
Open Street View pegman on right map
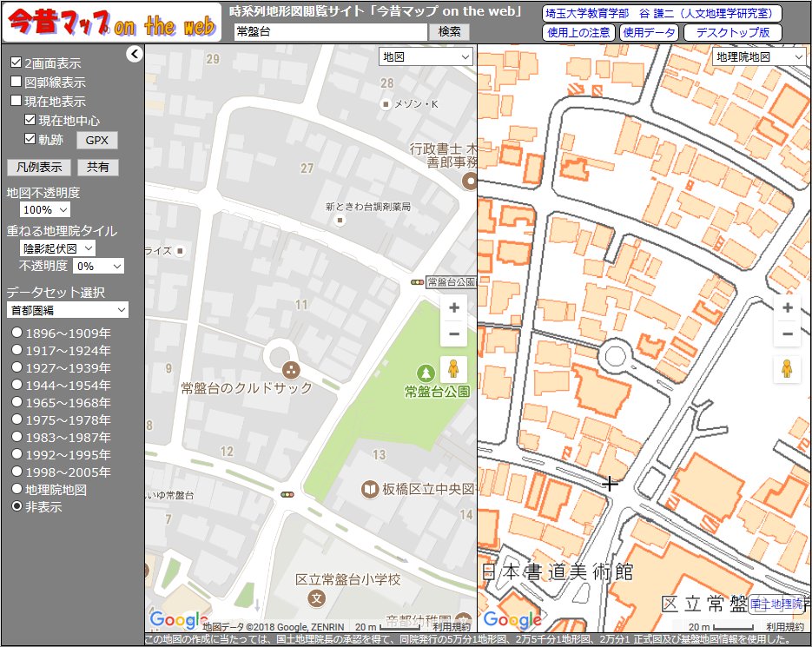(787, 369)
